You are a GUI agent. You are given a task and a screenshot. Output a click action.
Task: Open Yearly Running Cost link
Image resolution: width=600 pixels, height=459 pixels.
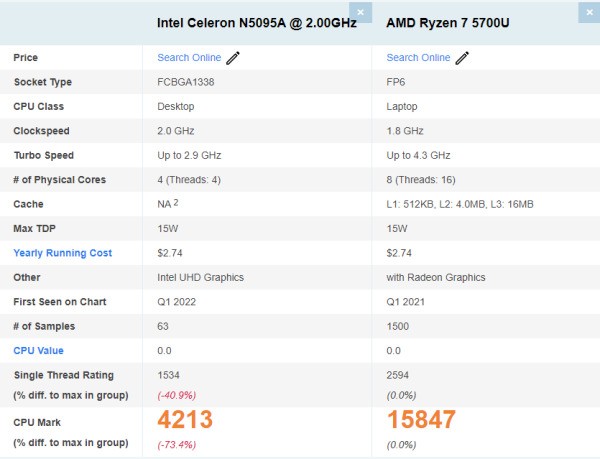(63, 253)
